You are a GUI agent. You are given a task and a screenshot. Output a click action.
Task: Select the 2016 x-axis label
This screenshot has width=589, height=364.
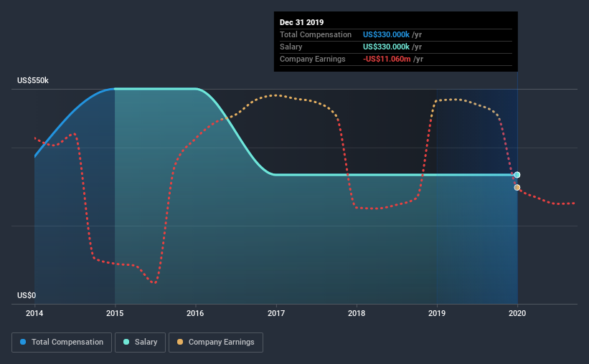coord(195,313)
